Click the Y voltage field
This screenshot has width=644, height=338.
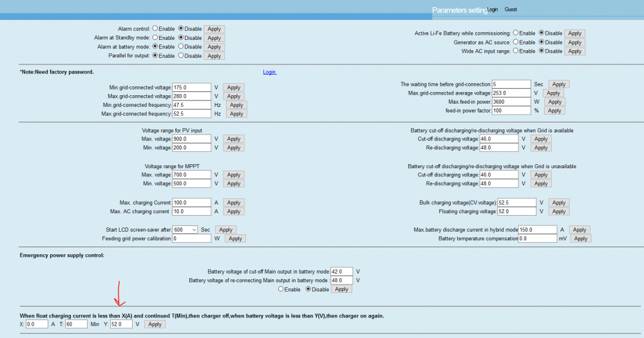pyautogui.click(x=121, y=324)
